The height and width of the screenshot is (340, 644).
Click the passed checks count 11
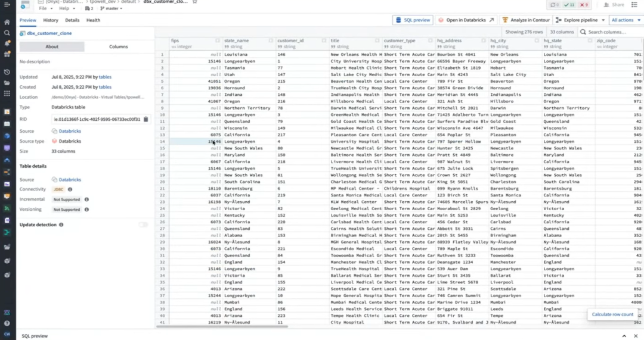[x=569, y=5]
